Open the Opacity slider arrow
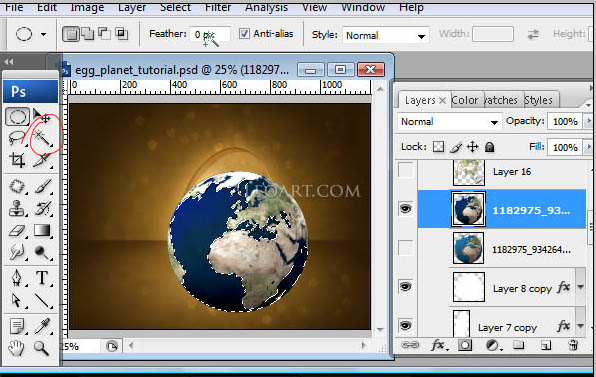Screen dimensions: 596x377 tap(589, 121)
